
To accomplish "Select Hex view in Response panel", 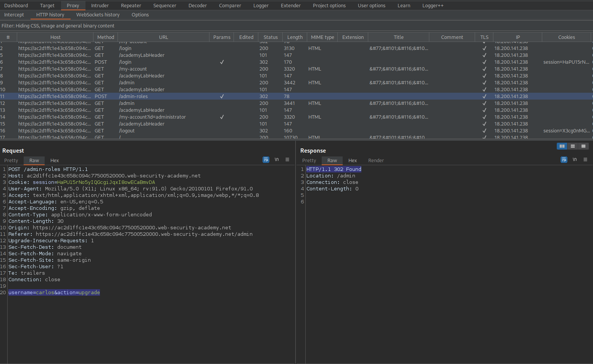I will (x=353, y=161).
